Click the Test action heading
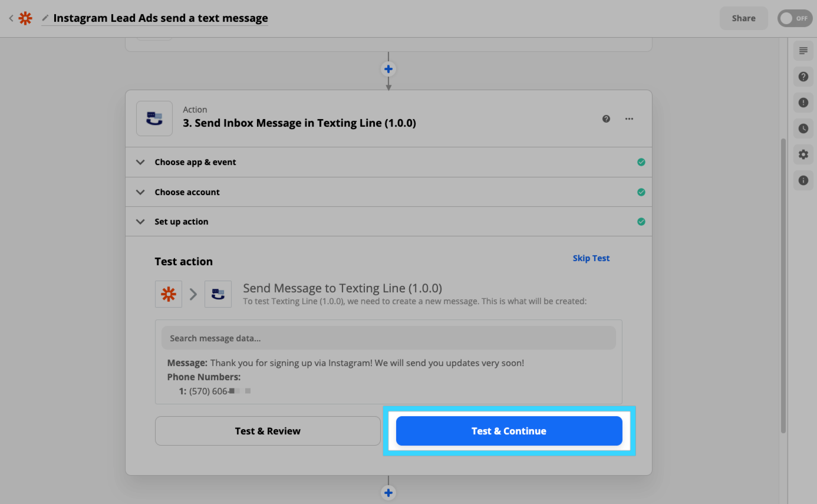 184,261
